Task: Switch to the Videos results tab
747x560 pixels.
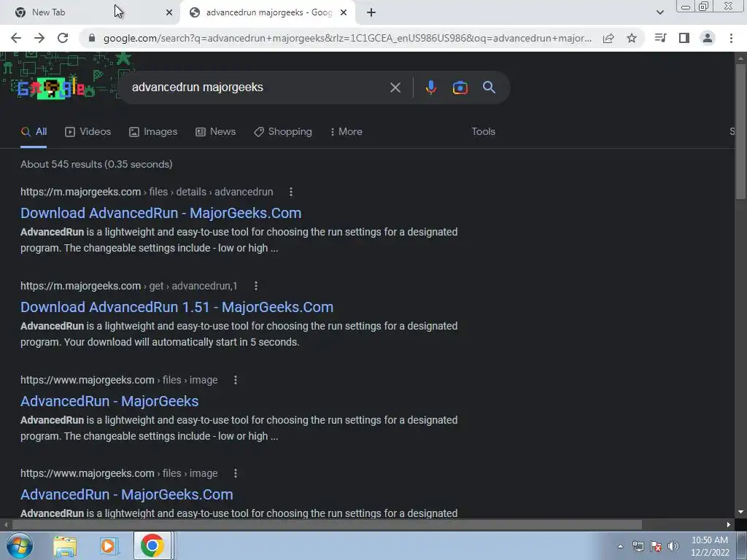Action: [88, 132]
